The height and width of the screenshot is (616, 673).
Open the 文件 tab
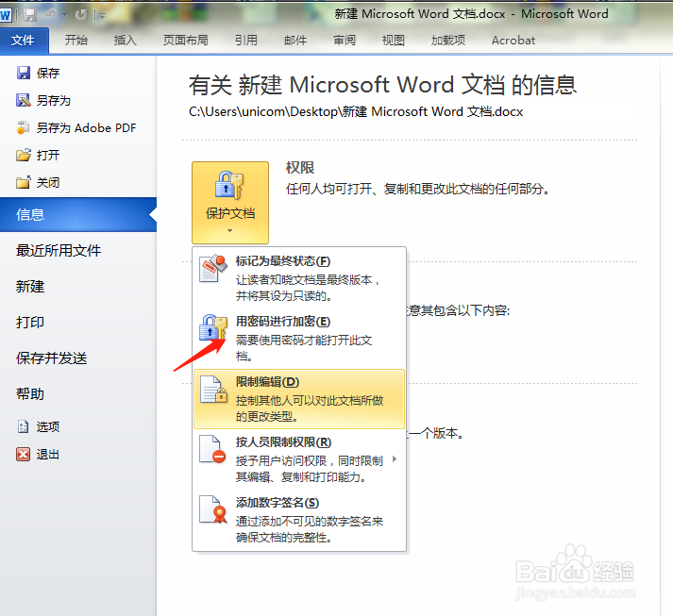[24, 41]
